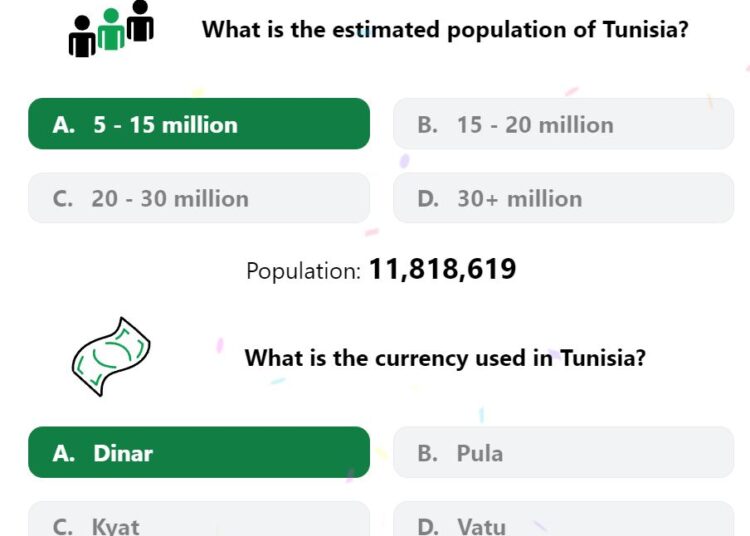Click the population figure 11,818,619
Viewport: 750px width, 536px height.
click(x=442, y=269)
